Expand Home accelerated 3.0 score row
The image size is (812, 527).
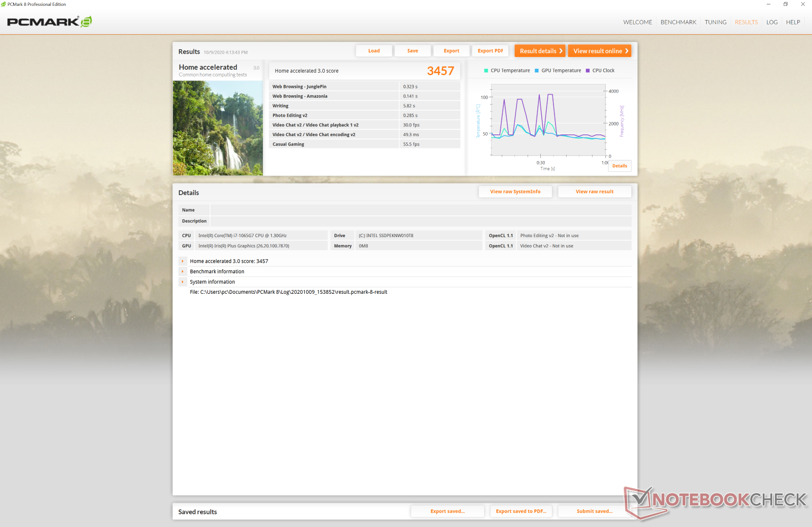(183, 261)
